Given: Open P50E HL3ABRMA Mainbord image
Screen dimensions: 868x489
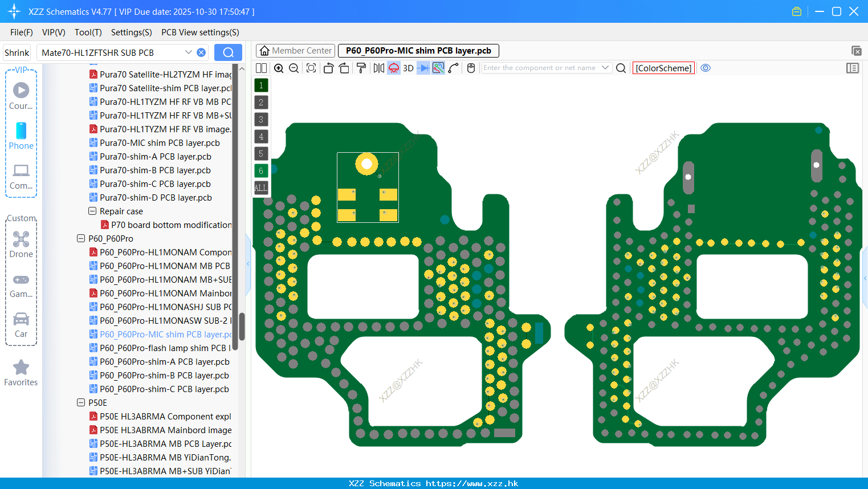Looking at the screenshot, I should (160, 430).
